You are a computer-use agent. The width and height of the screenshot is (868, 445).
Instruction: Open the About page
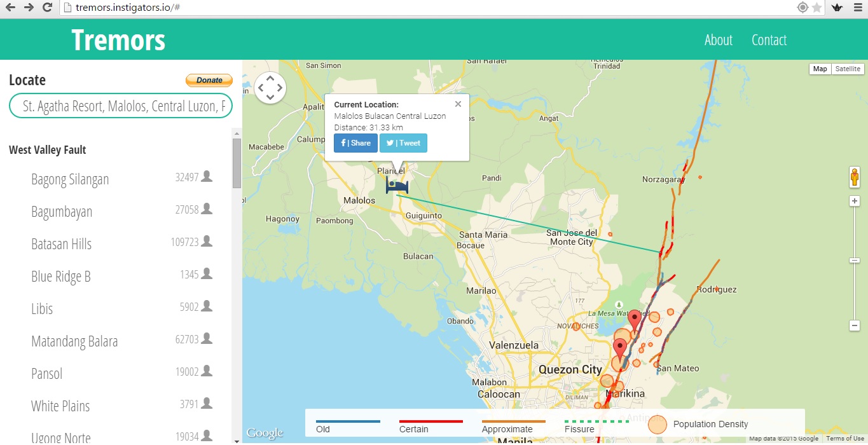pos(719,40)
